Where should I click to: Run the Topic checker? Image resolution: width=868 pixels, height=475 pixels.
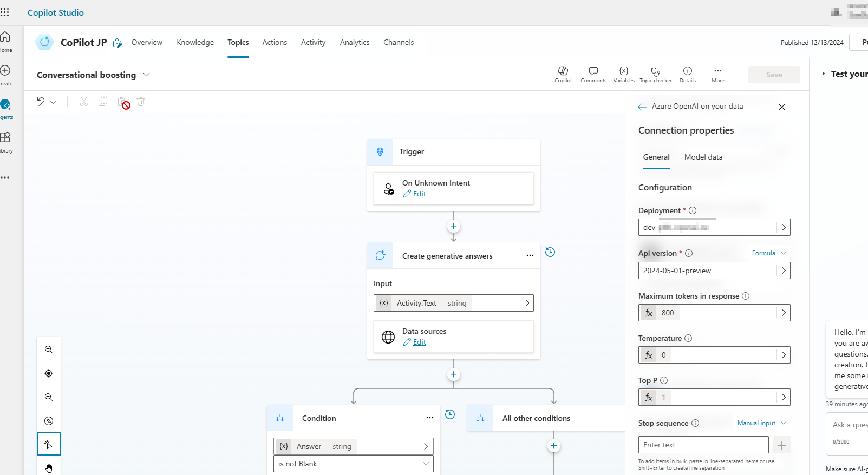(x=656, y=75)
